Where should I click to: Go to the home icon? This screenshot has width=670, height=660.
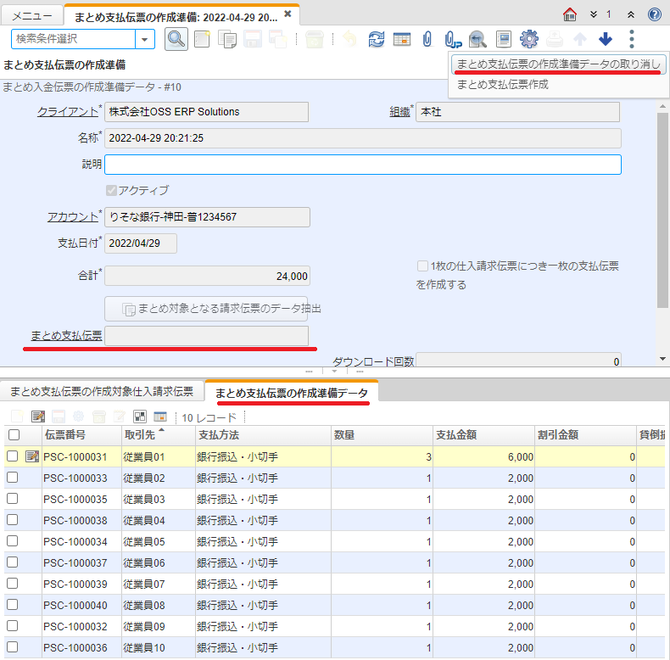(x=570, y=15)
